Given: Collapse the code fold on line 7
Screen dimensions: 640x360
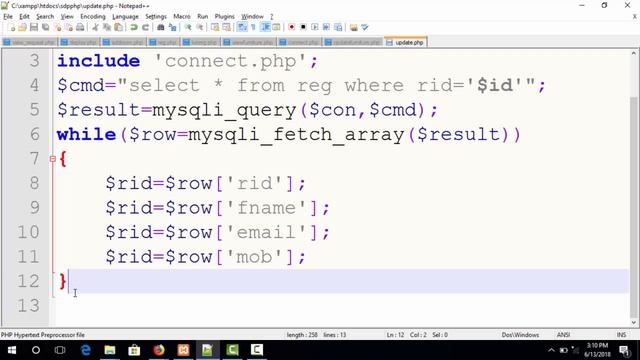Looking at the screenshot, I should (x=53, y=159).
